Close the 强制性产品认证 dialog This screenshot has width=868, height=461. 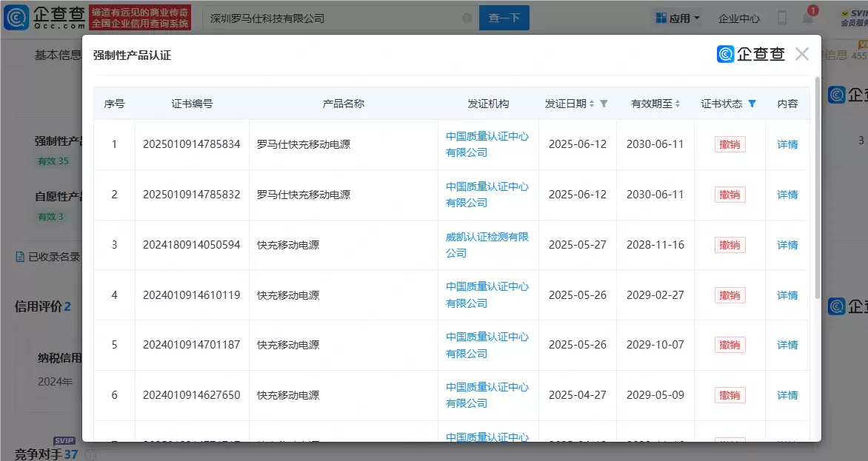click(801, 54)
